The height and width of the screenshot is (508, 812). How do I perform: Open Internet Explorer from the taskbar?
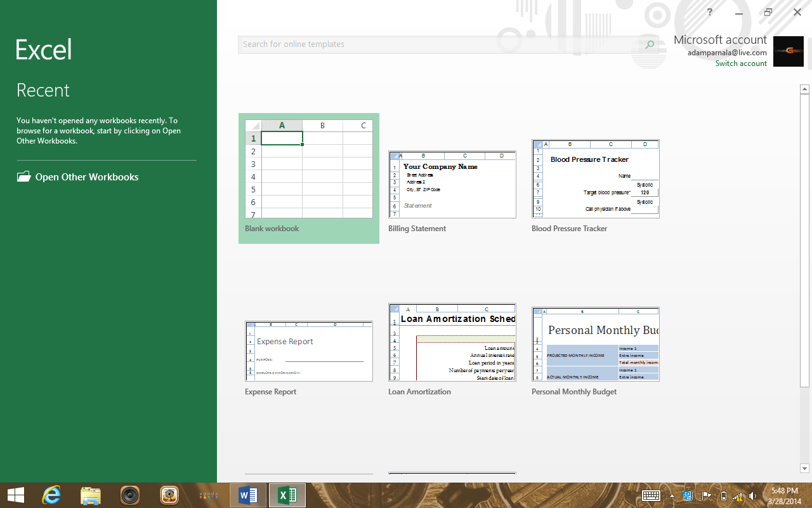click(x=51, y=495)
